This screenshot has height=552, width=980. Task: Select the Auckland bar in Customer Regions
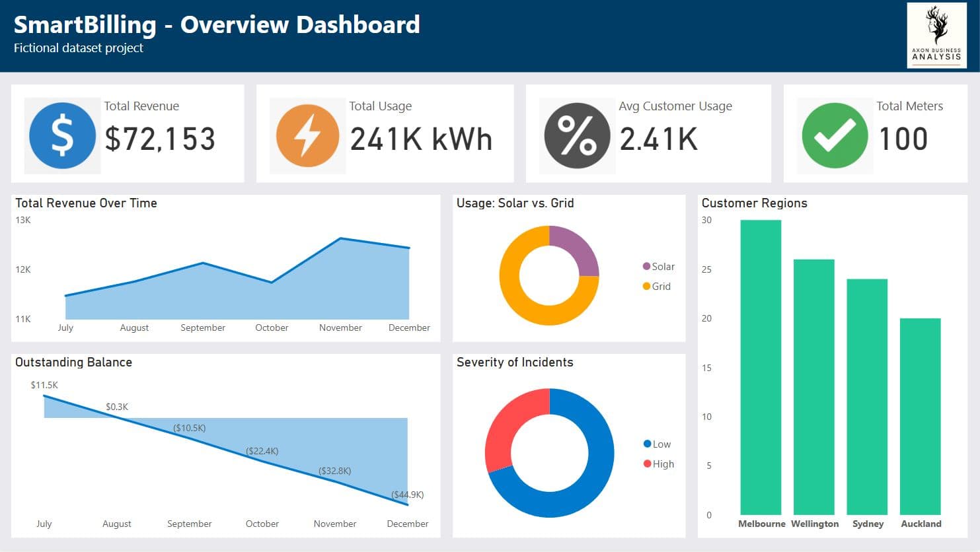[920, 417]
